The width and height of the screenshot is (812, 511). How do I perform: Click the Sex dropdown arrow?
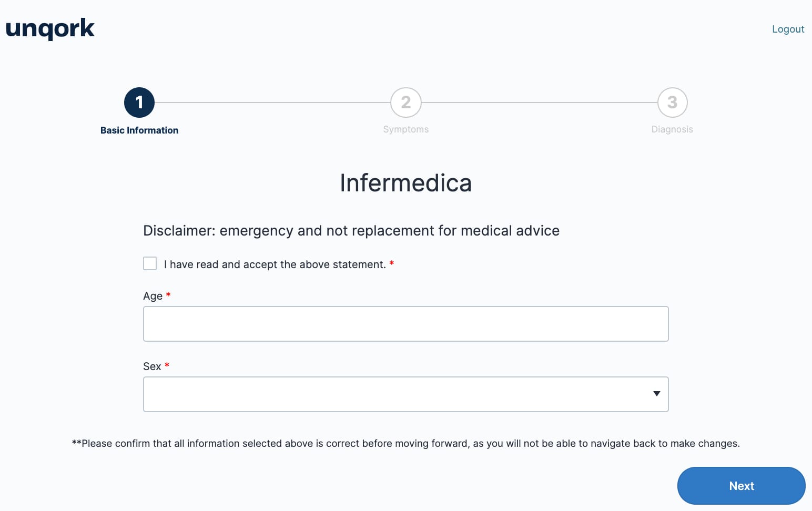point(656,394)
